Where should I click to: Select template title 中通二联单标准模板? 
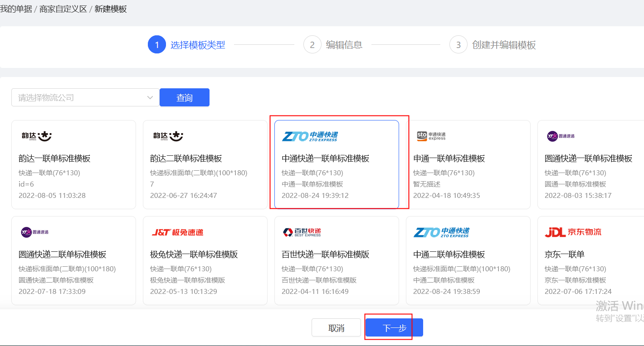(x=449, y=255)
